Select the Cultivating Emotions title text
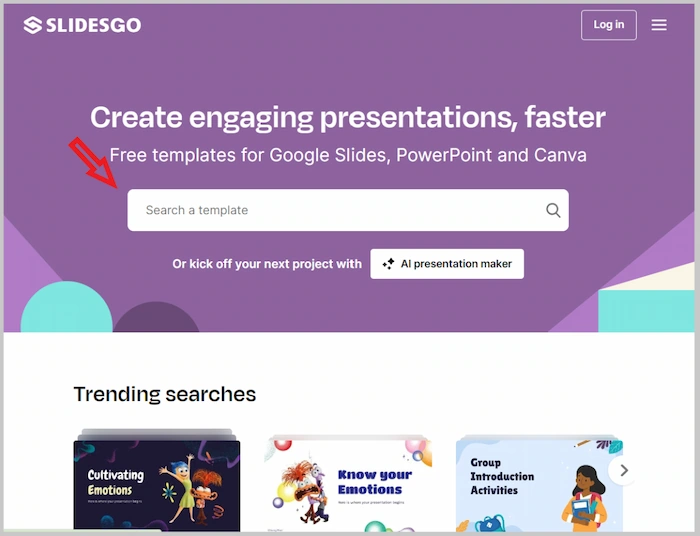Viewport: 700px width, 536px height. point(116,483)
